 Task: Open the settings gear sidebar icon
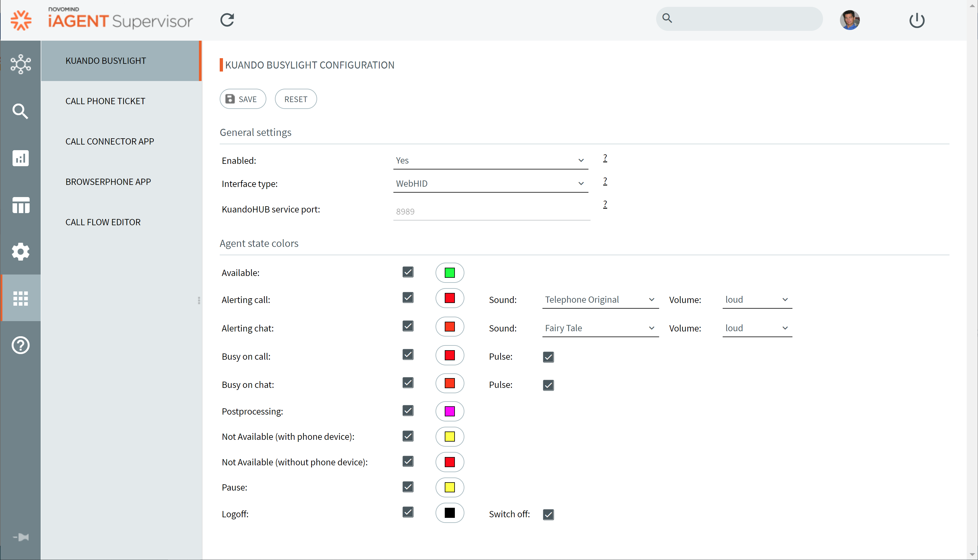[x=20, y=252]
